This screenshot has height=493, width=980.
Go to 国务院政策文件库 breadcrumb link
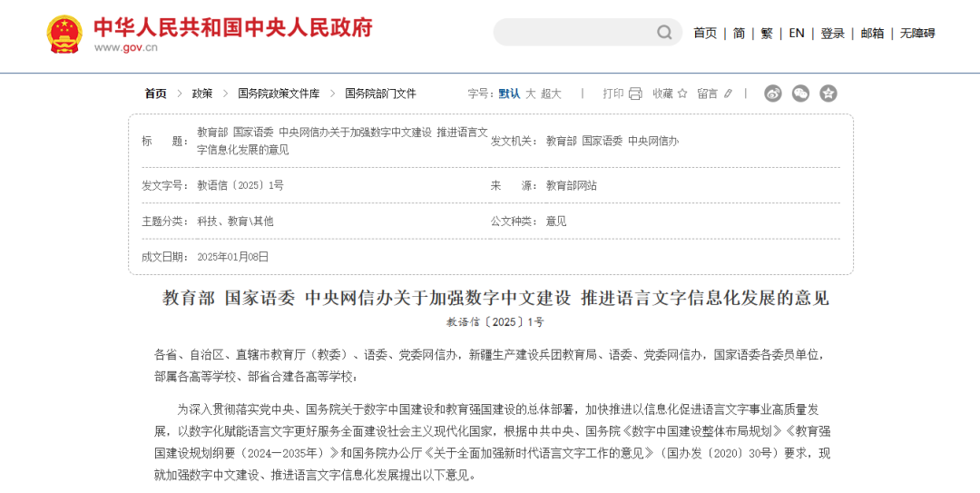click(x=279, y=94)
